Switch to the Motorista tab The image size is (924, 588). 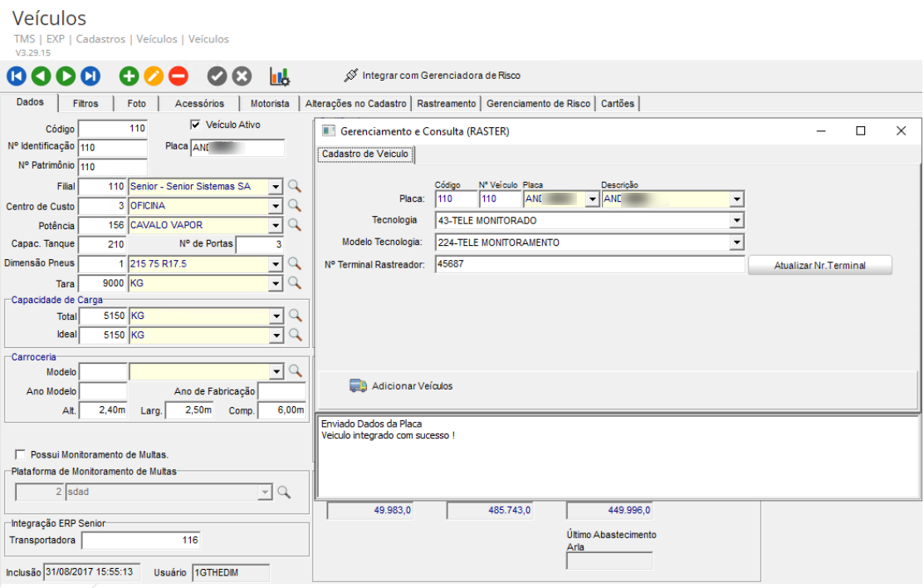(271, 104)
